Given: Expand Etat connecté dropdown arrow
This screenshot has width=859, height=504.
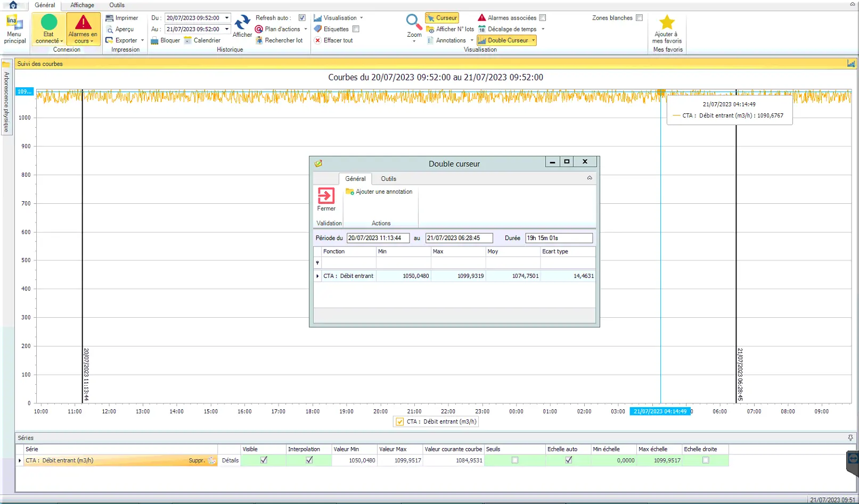Looking at the screenshot, I should tap(62, 42).
